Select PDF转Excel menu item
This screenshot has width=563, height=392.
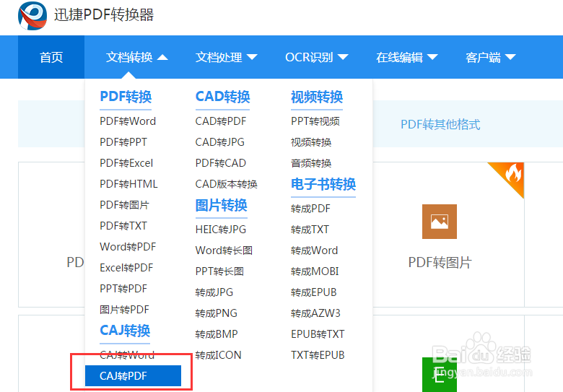(126, 163)
